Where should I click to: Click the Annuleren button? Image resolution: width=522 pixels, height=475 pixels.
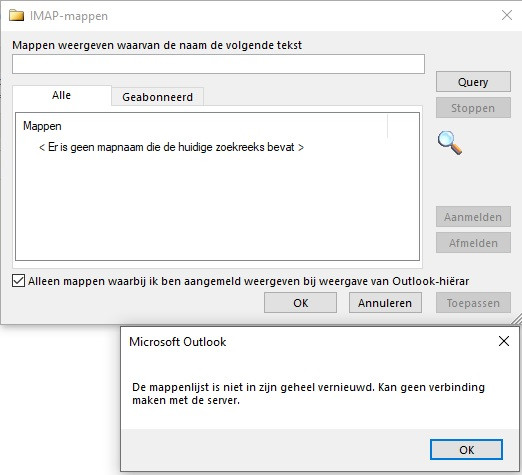(385, 303)
